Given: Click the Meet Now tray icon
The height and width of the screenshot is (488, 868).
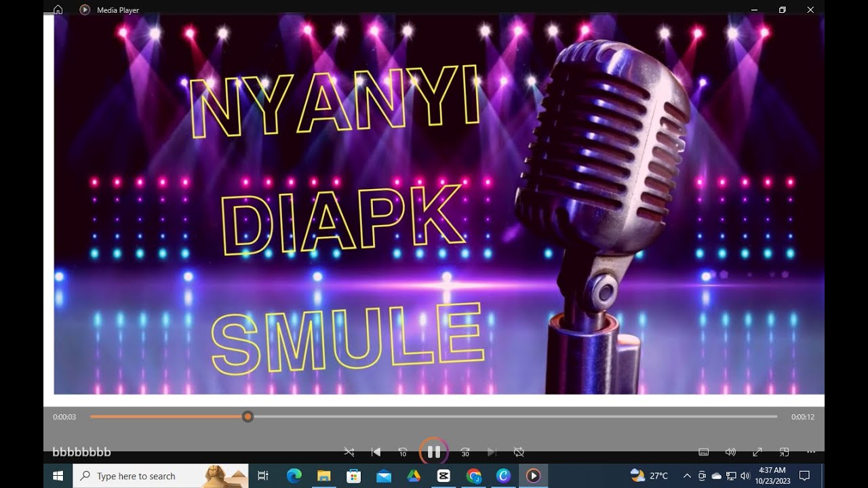Looking at the screenshot, I should tap(702, 476).
